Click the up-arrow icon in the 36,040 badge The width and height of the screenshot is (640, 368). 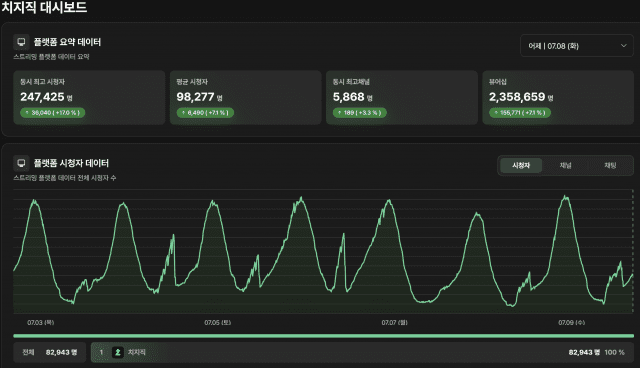click(27, 113)
